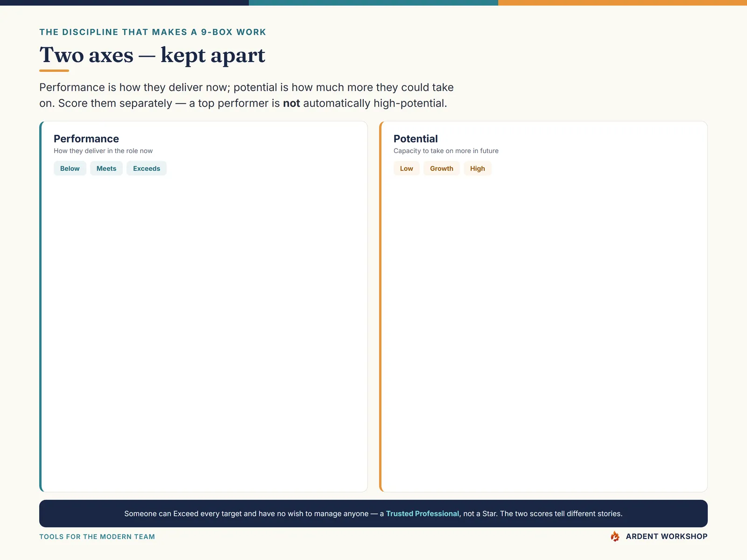
Task: Select the Growth potential chip
Action: [442, 168]
